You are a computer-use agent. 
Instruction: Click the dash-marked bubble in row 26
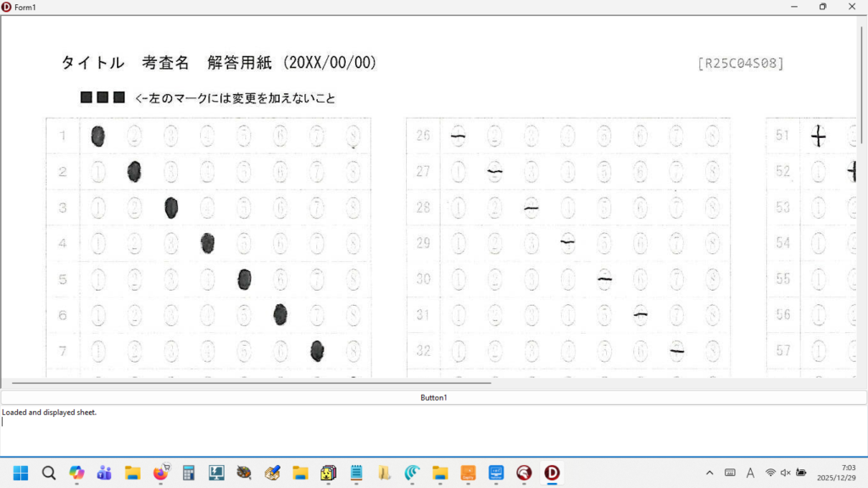[458, 136]
